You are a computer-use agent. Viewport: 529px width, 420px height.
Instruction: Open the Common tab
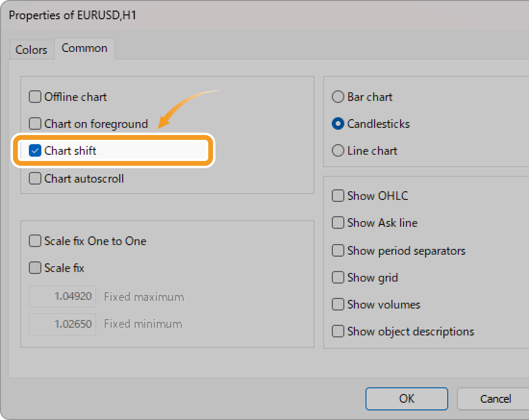point(85,48)
